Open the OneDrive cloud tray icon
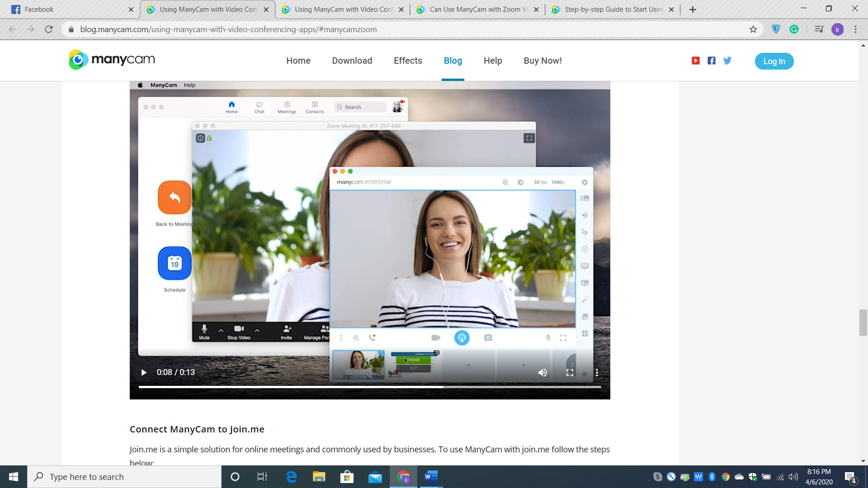The height and width of the screenshot is (488, 868). point(739,477)
